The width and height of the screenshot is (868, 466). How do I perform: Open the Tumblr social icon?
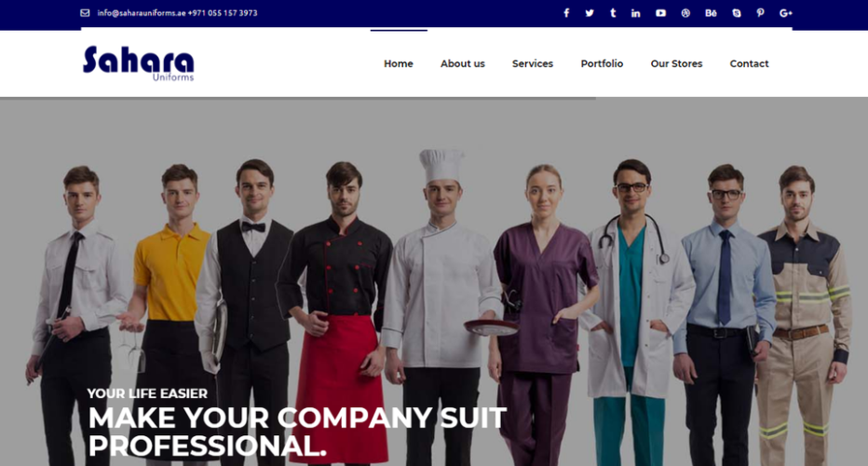[613, 13]
